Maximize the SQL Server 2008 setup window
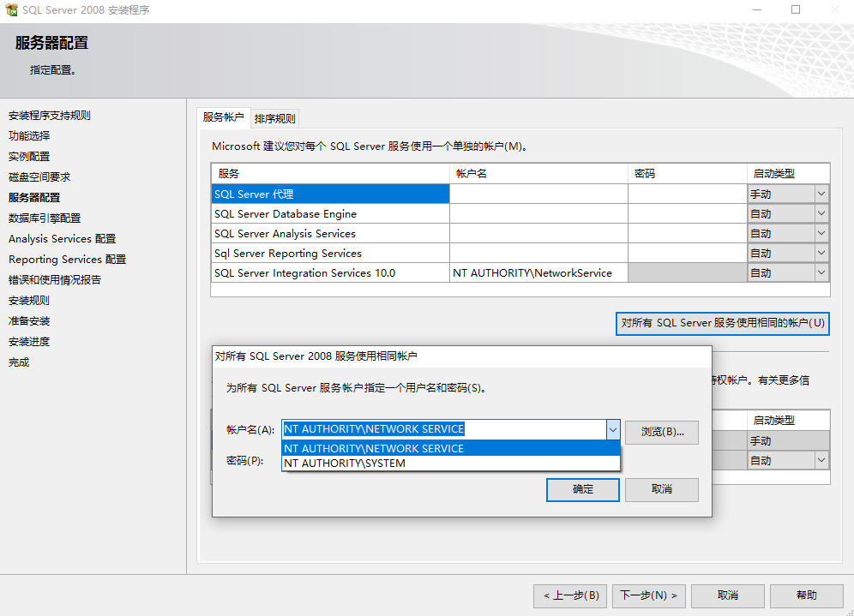854x616 pixels. coord(796,9)
